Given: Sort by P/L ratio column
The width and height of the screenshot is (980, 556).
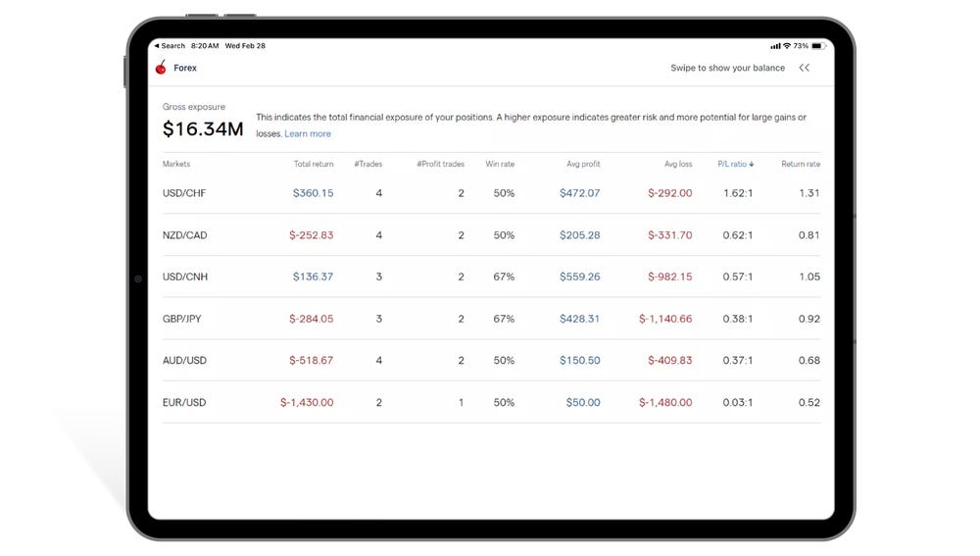Looking at the screenshot, I should tap(736, 164).
